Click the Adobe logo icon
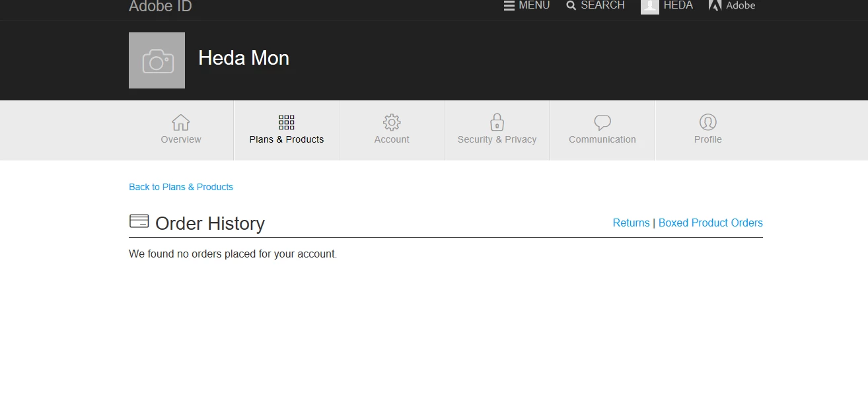The image size is (868, 416). [715, 5]
